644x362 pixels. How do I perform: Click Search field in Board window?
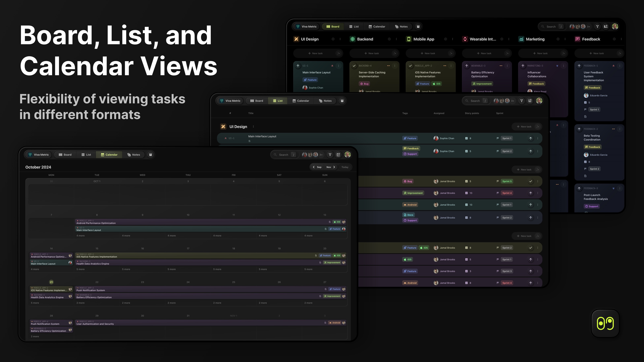pyautogui.click(x=551, y=27)
